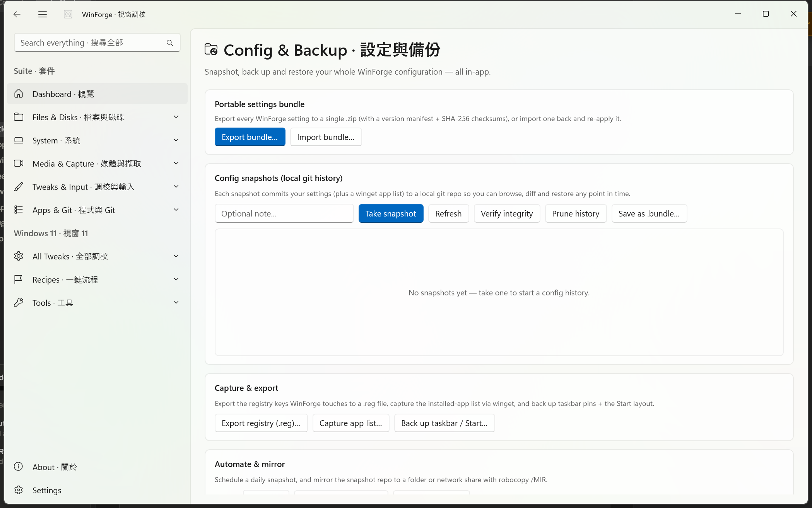The height and width of the screenshot is (508, 812).
Task: Click Verify integrity button
Action: click(x=507, y=213)
